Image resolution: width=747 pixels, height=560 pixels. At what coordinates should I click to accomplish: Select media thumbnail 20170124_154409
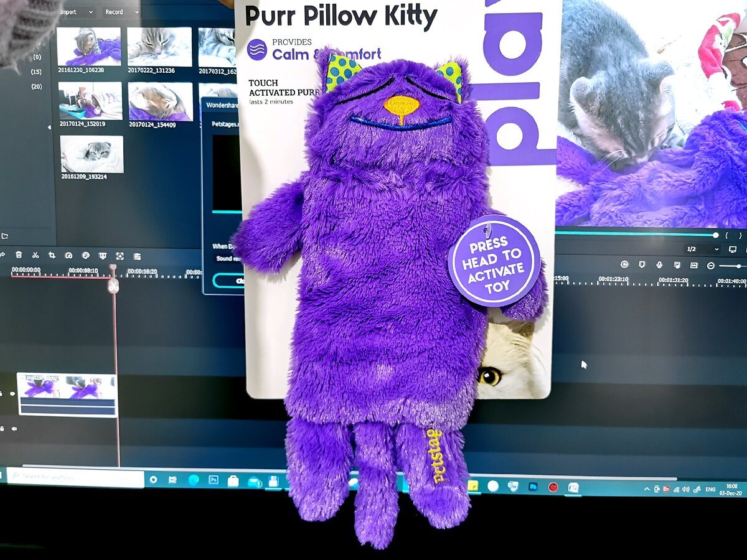click(161, 101)
